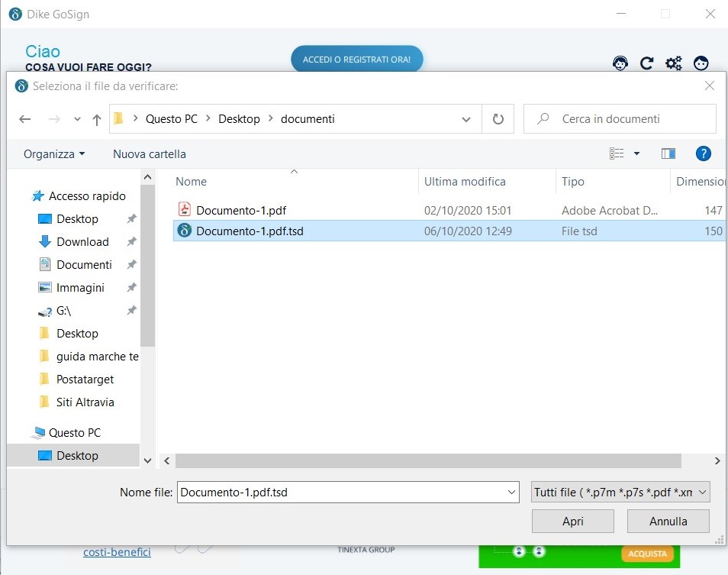Open the Organizza menu
728x575 pixels.
[53, 153]
